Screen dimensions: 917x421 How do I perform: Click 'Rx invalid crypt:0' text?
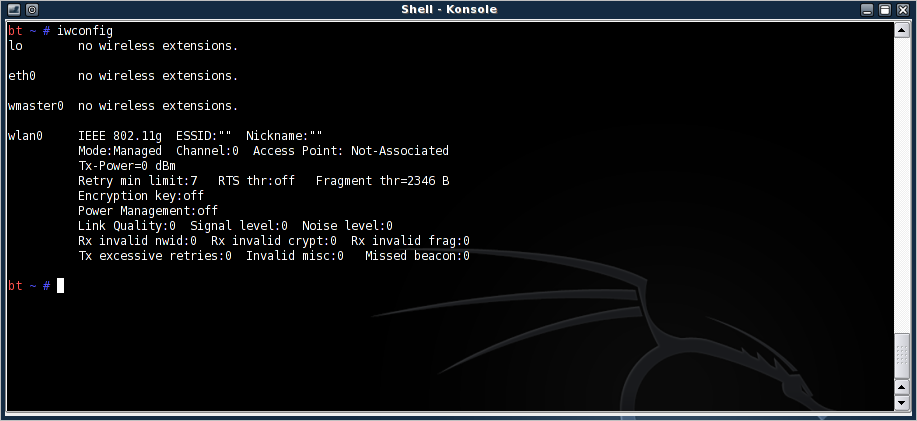[x=274, y=241]
